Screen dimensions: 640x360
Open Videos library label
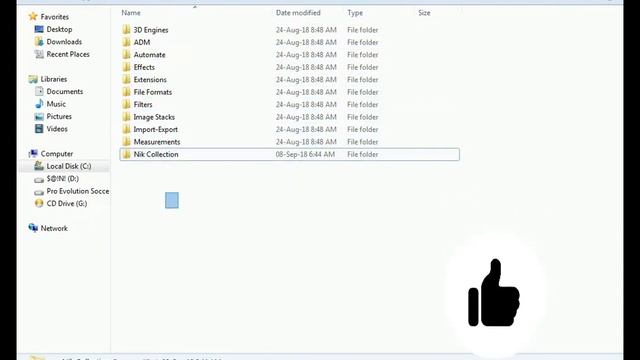57,129
